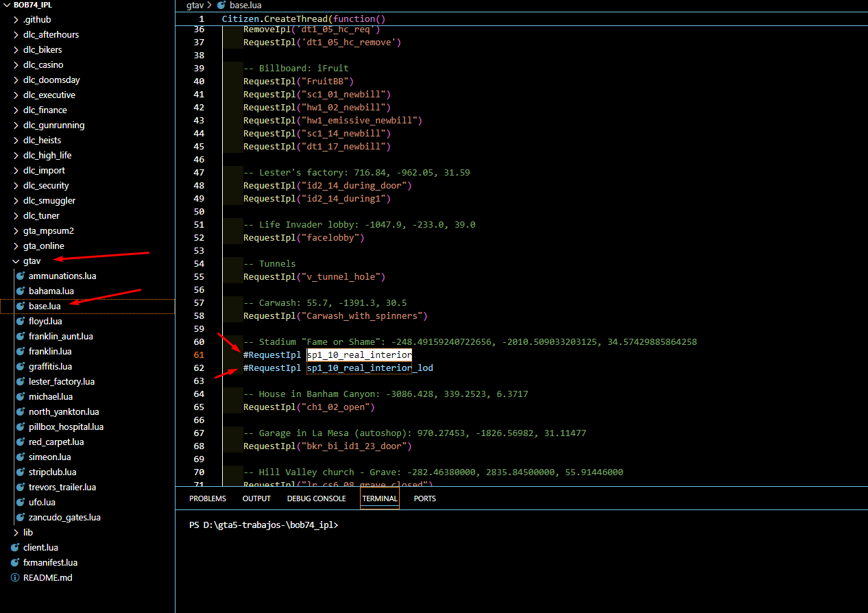This screenshot has width=868, height=613.
Task: Click the Lua icon beside stripclub.lua
Action: 20,472
